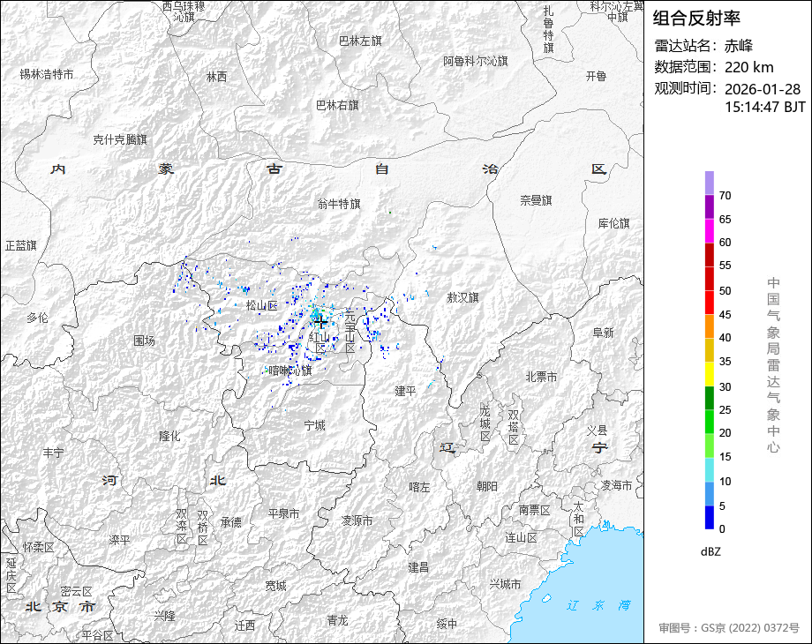812x644 pixels.
Task: Select the radar station name 赤峰
Action: pyautogui.click(x=739, y=46)
